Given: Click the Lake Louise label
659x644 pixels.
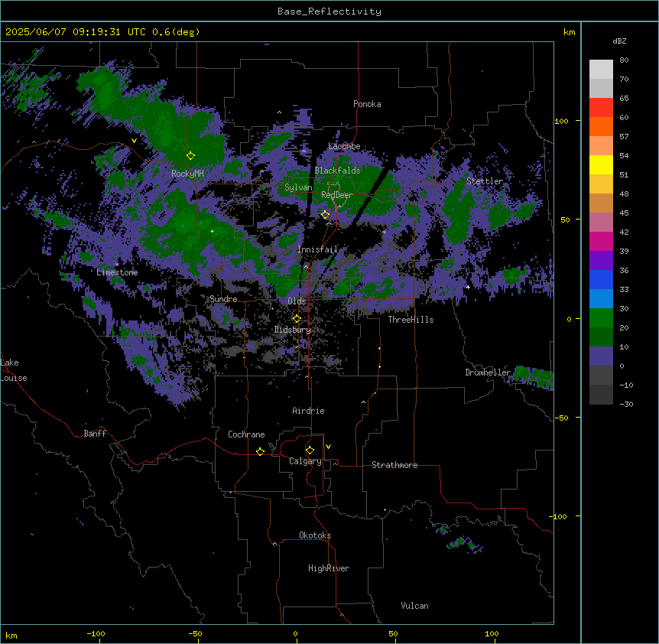Looking at the screenshot, I should click(x=14, y=370).
